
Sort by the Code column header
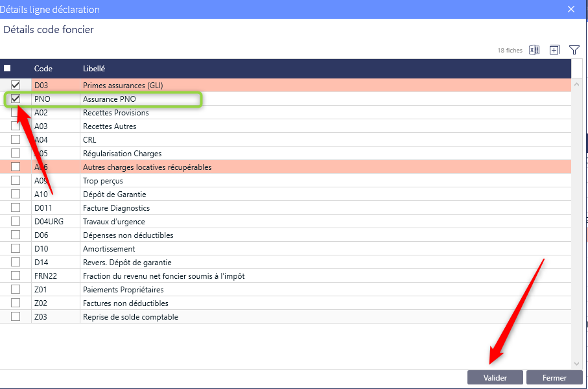(43, 69)
